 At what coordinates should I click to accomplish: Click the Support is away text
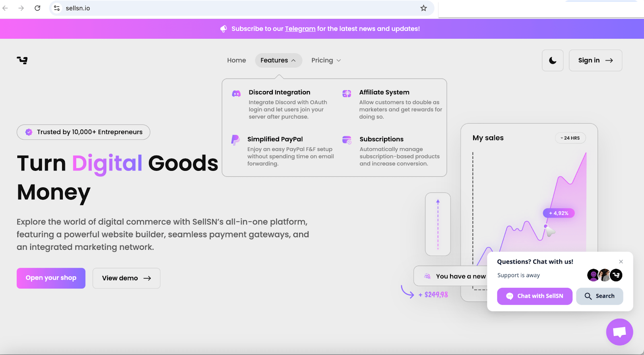(x=518, y=275)
